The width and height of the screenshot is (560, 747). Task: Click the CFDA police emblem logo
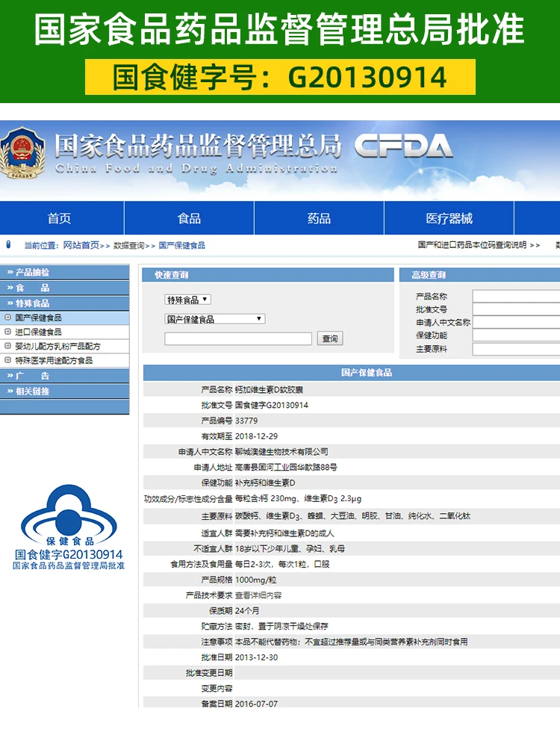click(22, 153)
